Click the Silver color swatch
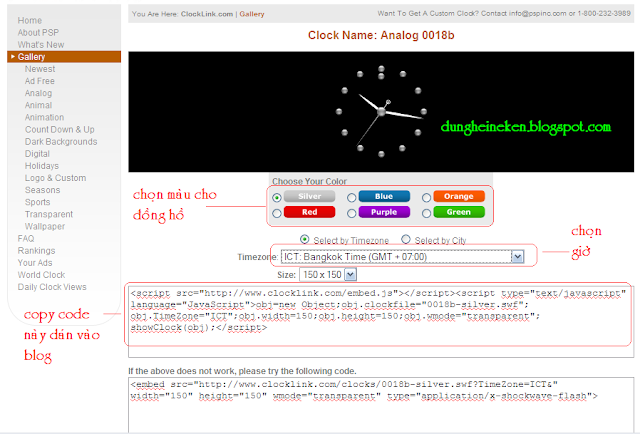This screenshot has height=434, width=640. click(309, 196)
